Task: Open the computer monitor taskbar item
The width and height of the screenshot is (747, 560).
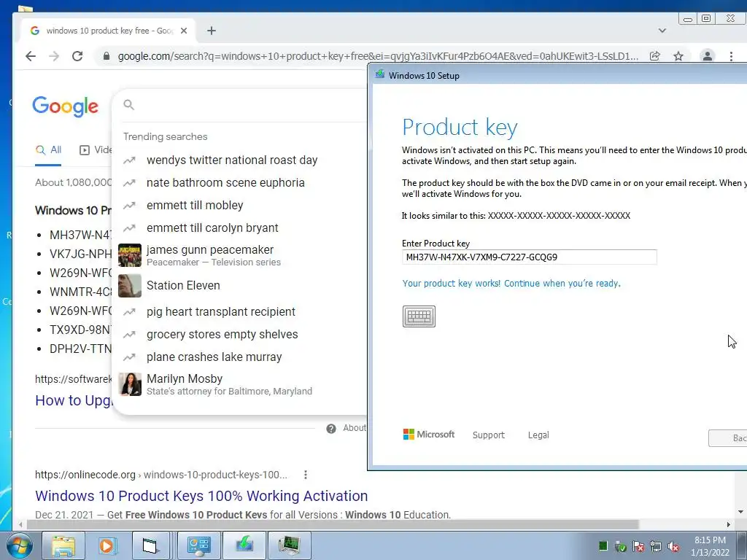Action: click(x=289, y=545)
